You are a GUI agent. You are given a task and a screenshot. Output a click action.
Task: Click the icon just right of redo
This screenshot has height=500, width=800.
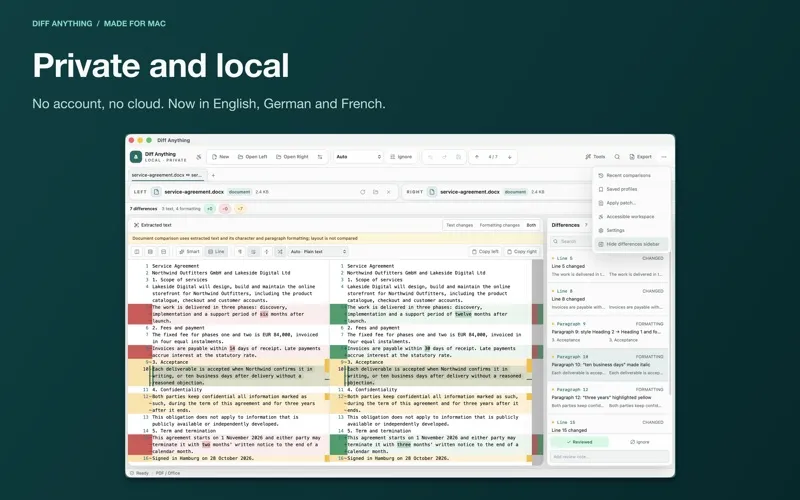(458, 157)
